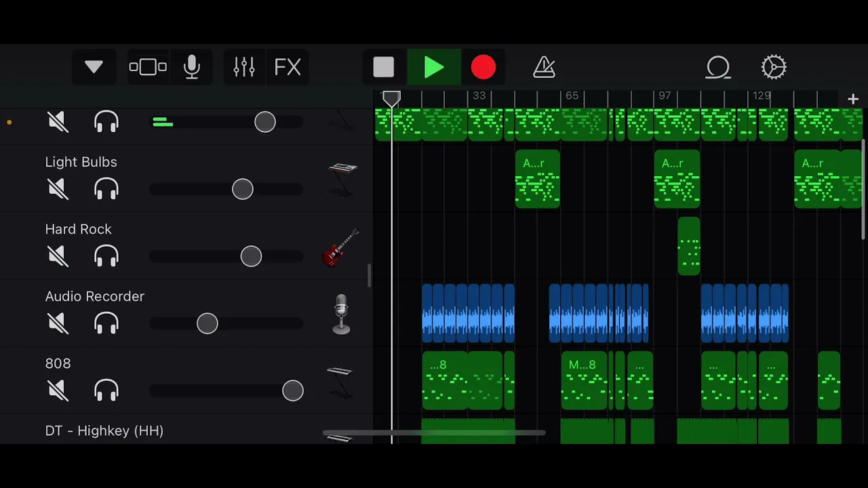The height and width of the screenshot is (488, 868).
Task: Start playback with the green play button
Action: pos(434,67)
